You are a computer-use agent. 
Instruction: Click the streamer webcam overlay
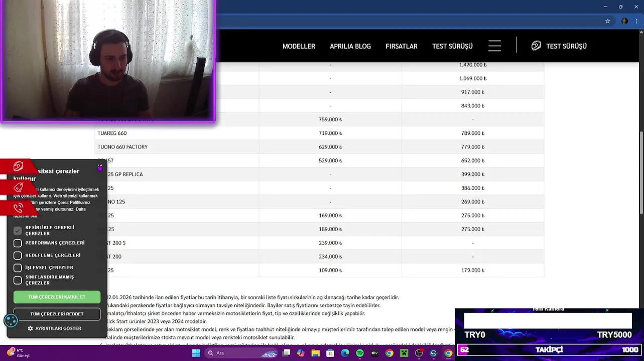pyautogui.click(x=108, y=61)
